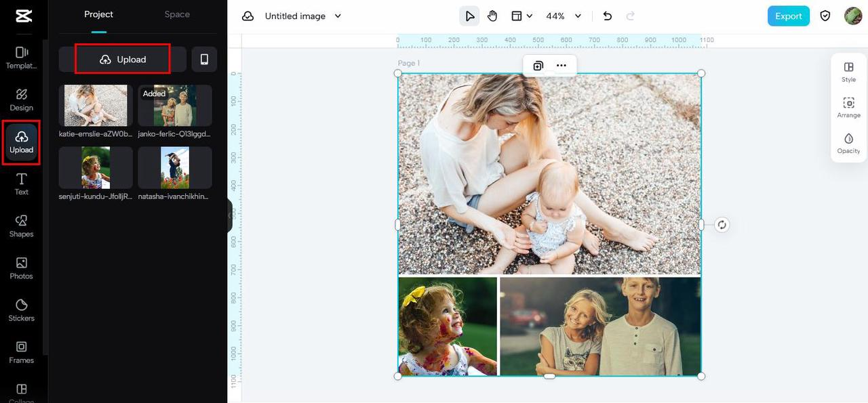Click the Page 1 label
868x403 pixels.
click(x=409, y=64)
